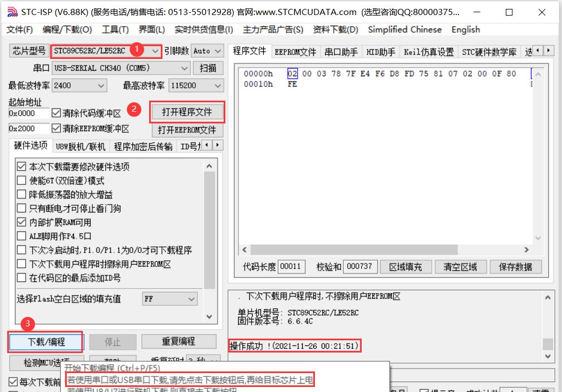Open 界面(L) menu

(x=151, y=29)
